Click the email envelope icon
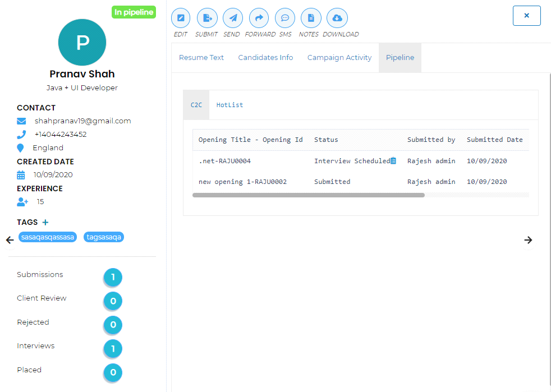The image size is (551, 392). click(x=21, y=121)
